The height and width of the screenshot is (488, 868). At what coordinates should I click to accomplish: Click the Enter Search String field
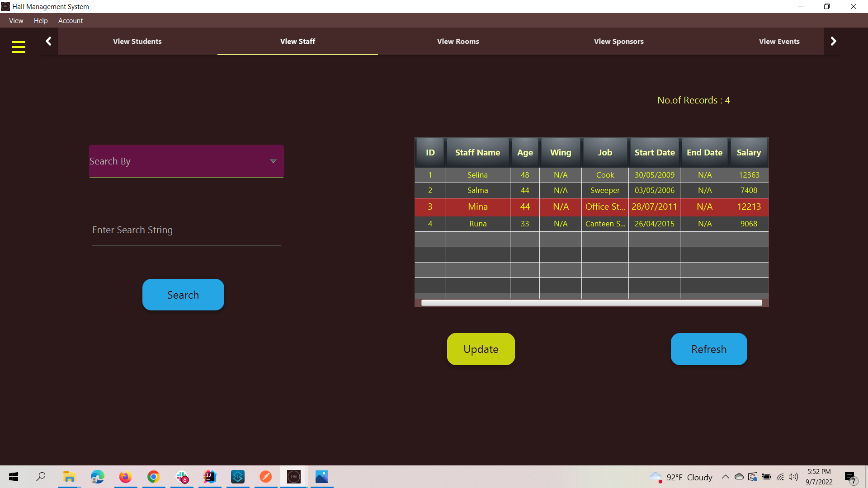click(185, 230)
